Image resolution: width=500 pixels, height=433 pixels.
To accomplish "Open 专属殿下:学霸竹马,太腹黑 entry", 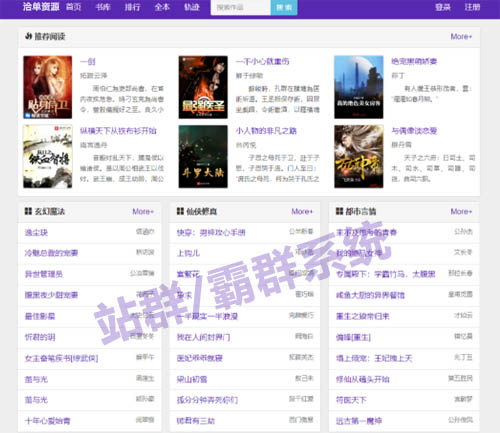I will click(x=385, y=274).
